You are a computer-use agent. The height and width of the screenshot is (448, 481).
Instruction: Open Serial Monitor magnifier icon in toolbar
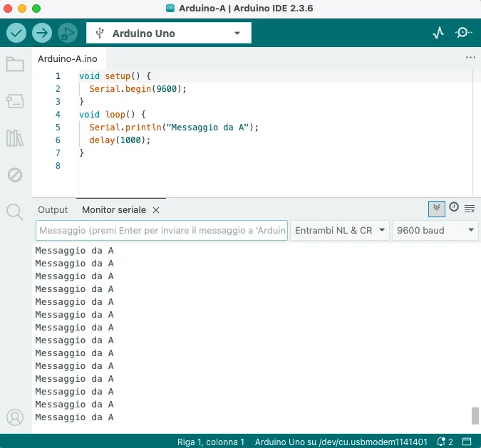[463, 33]
